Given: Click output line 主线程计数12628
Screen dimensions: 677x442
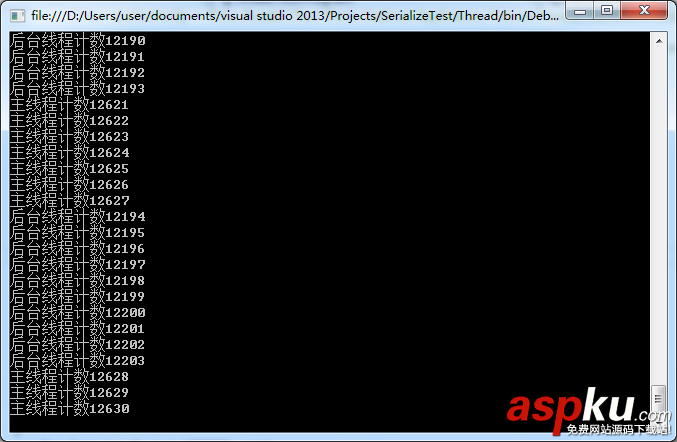Looking at the screenshot, I should click(69, 376).
